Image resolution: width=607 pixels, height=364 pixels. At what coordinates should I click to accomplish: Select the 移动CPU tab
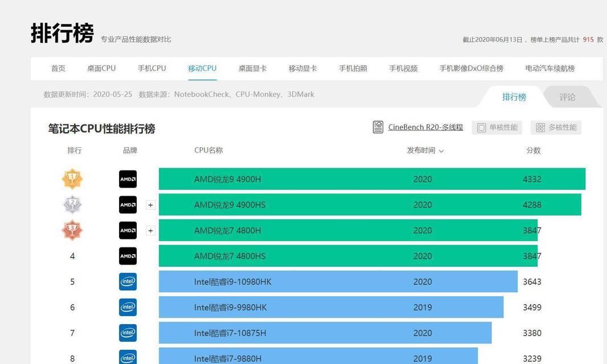click(202, 68)
